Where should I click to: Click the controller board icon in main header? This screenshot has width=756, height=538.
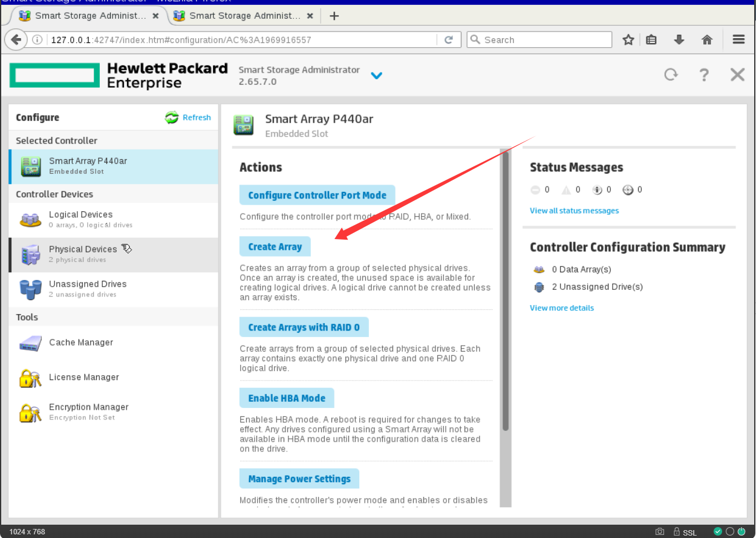244,125
